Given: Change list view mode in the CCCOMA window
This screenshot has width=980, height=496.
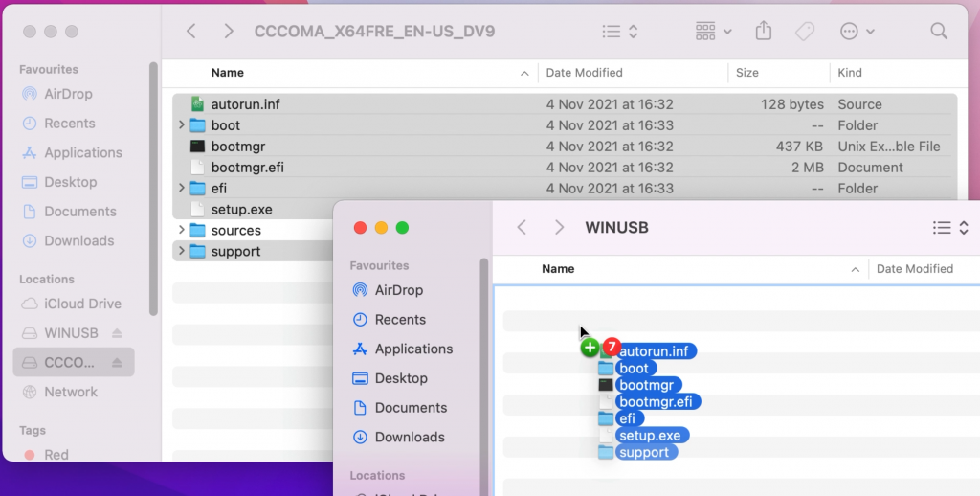Looking at the screenshot, I should pos(620,32).
